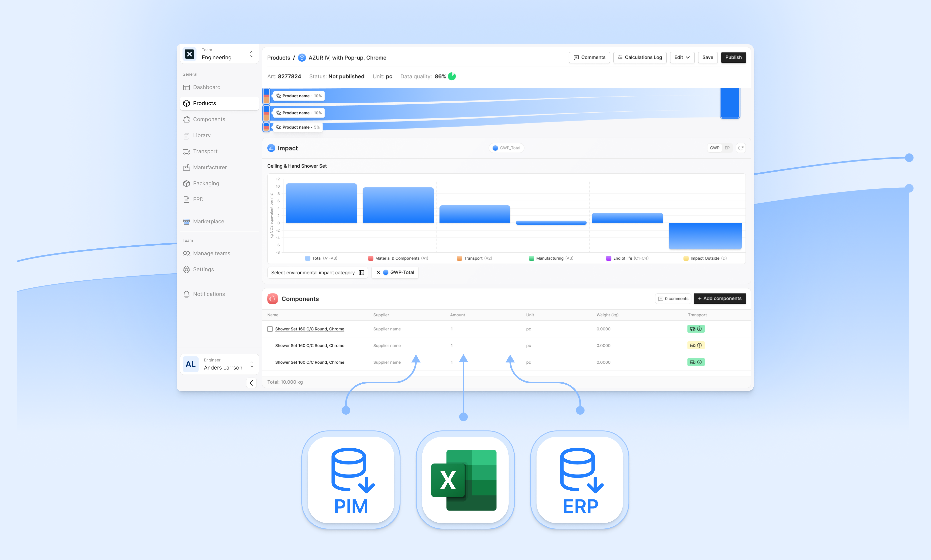Viewport: 931px width, 560px height.
Task: Open the Edit dropdown menu
Action: (682, 57)
